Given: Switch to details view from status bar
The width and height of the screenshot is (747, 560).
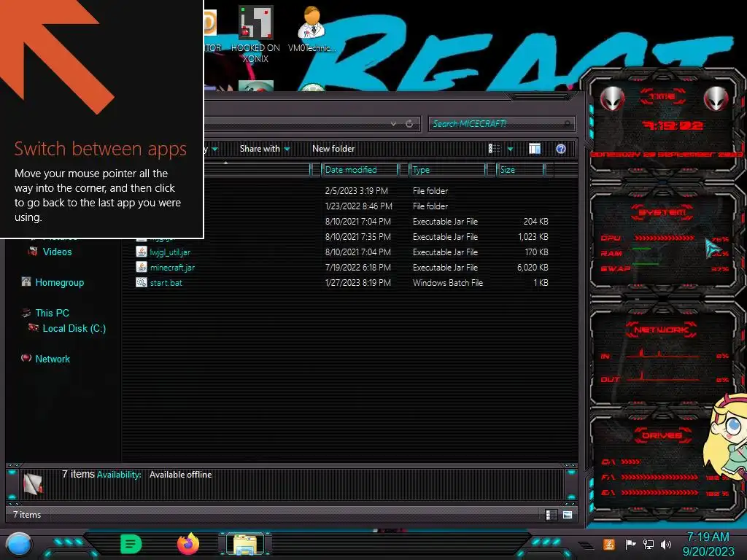Looking at the screenshot, I should (551, 515).
